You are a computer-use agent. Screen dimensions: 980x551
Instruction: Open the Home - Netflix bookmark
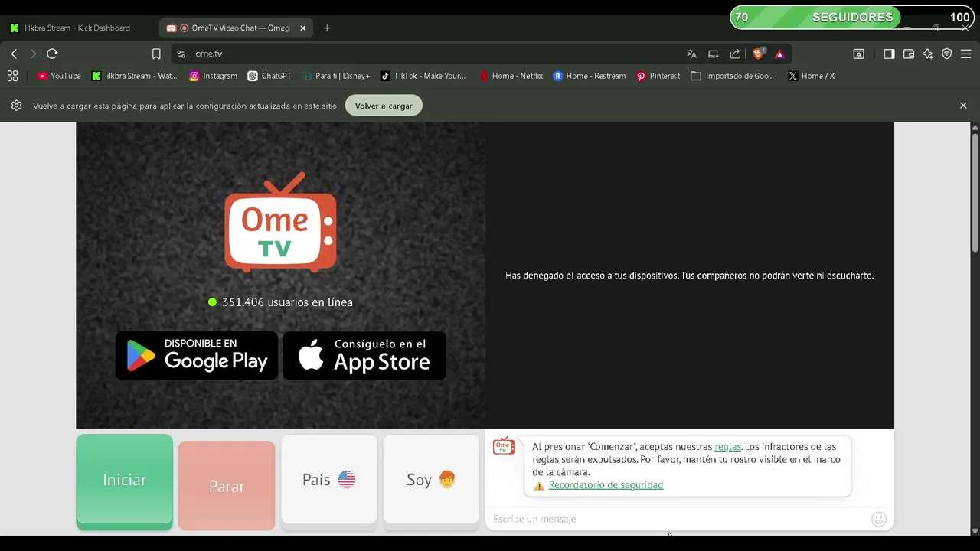coord(511,76)
